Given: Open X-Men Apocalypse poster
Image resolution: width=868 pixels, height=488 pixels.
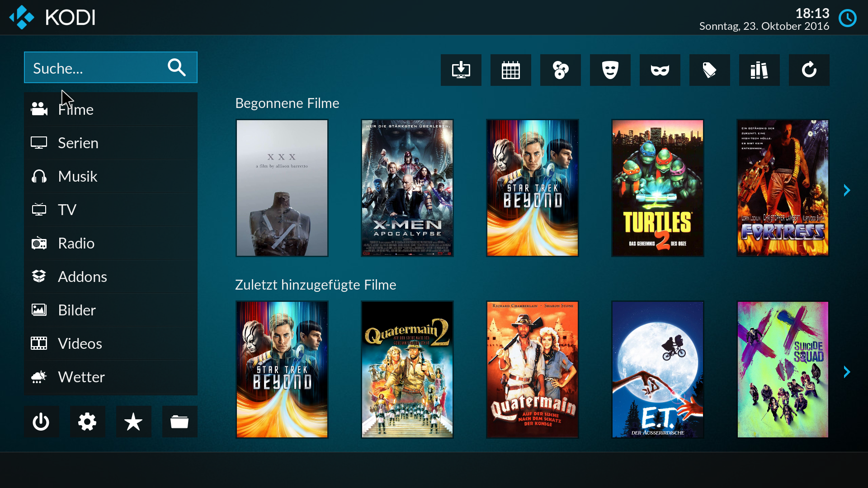Looking at the screenshot, I should pos(407,188).
